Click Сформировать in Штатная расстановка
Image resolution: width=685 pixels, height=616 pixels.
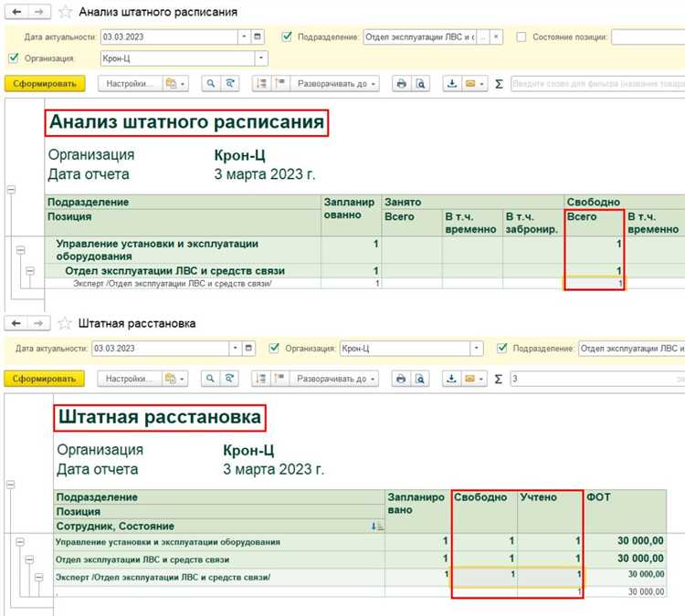click(44, 379)
